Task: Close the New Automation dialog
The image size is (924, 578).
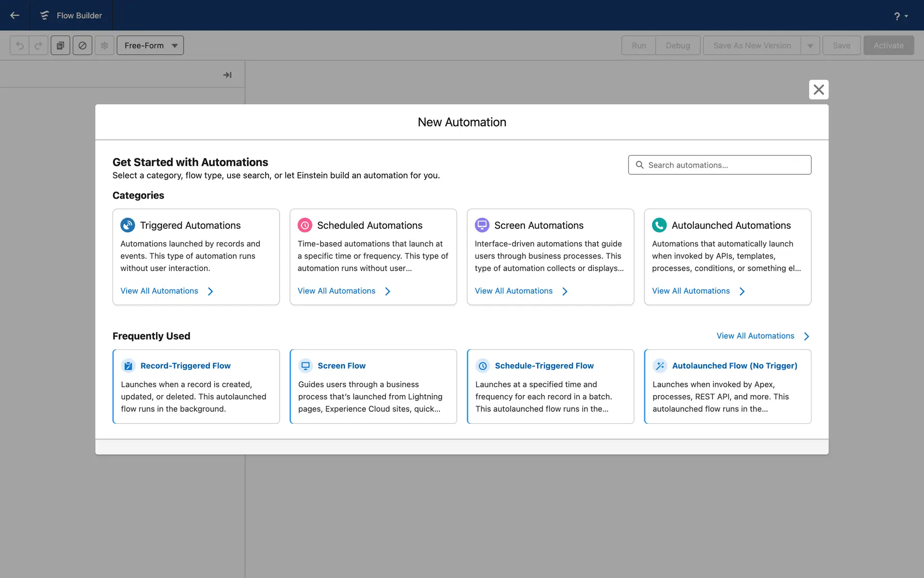Action: 818,90
